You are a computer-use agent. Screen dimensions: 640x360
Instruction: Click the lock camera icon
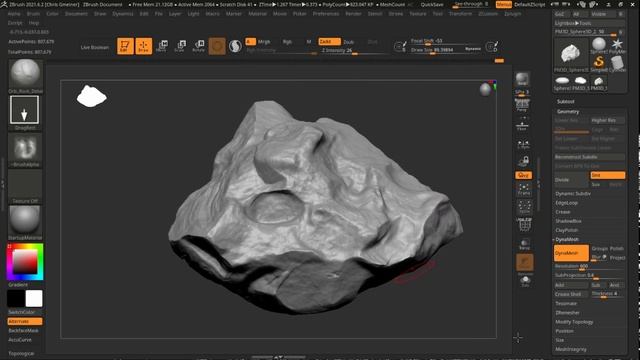point(524,162)
